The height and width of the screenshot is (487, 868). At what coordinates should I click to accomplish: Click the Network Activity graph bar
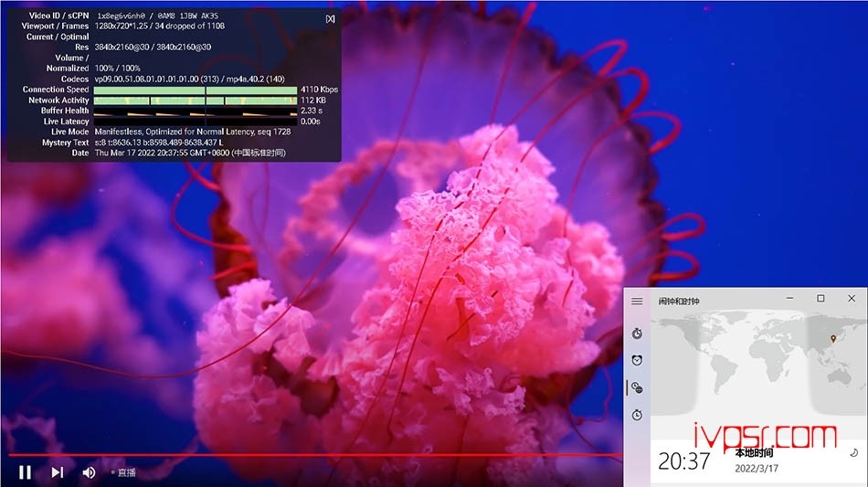pyautogui.click(x=196, y=101)
